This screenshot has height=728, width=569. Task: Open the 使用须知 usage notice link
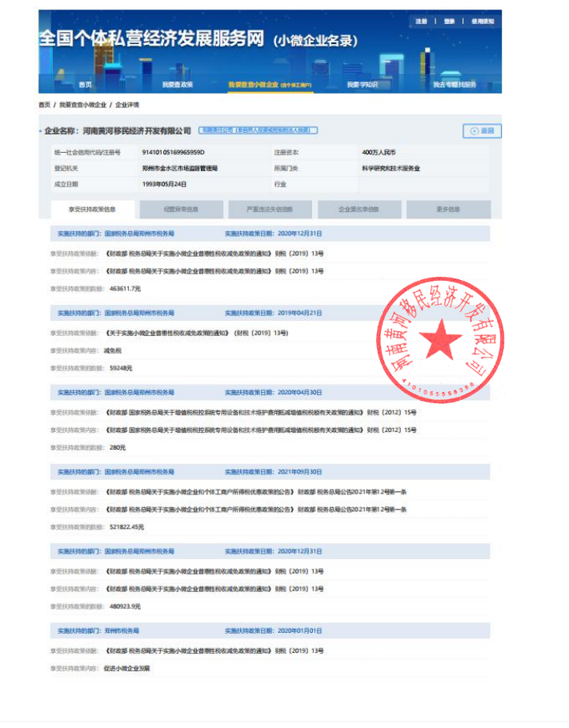pos(482,22)
